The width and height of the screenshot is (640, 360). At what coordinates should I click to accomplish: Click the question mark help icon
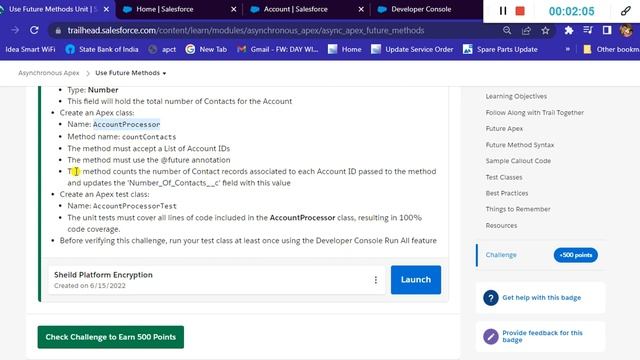[491, 298]
